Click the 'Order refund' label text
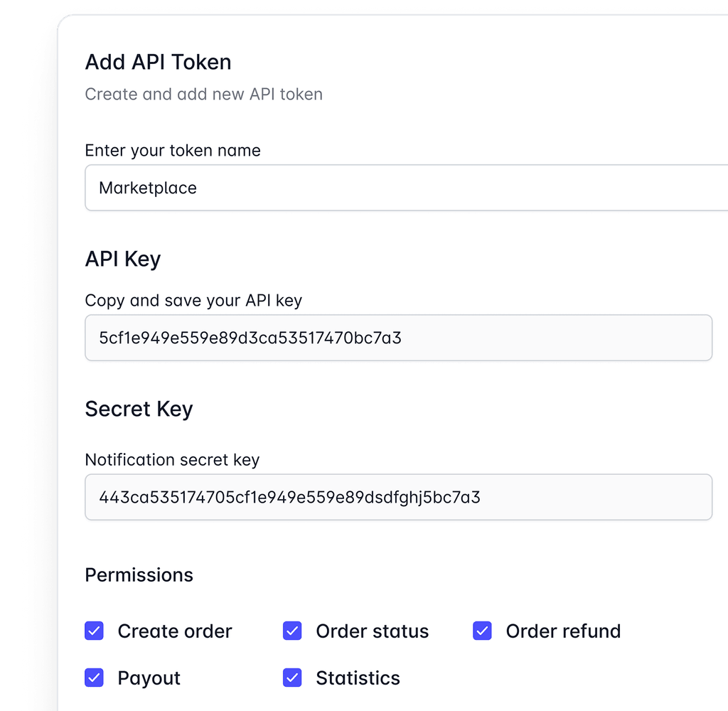Viewport: 728px width, 711px height. point(563,631)
